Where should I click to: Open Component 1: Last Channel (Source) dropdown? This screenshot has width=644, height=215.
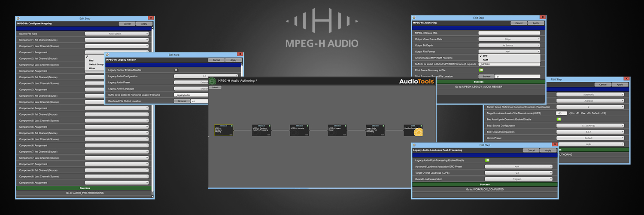click(117, 46)
